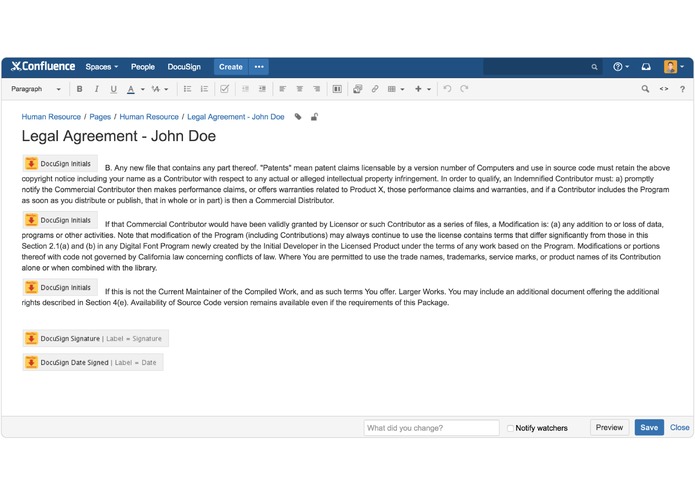Open page layout tool
695x494 pixels.
point(337,89)
